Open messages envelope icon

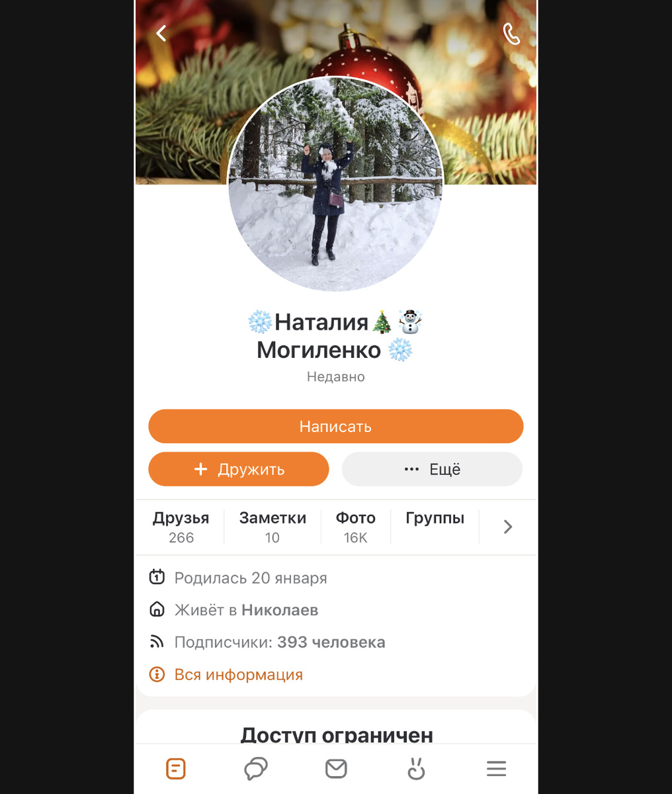tap(336, 768)
